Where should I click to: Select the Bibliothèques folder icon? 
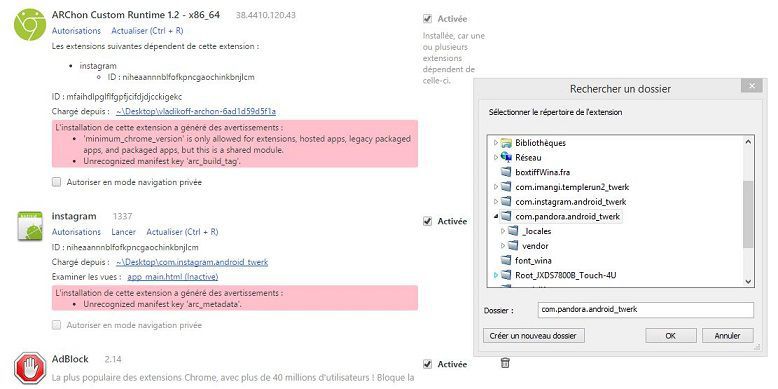tap(506, 143)
